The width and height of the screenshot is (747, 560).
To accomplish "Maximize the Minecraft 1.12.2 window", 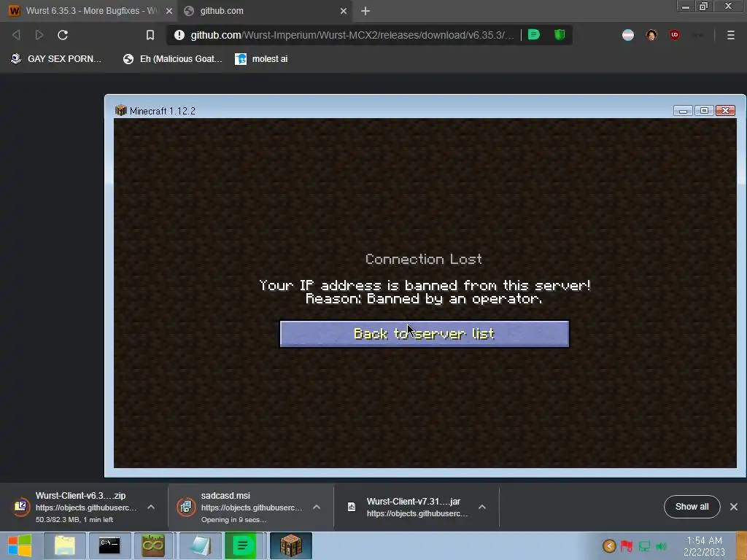I will click(704, 111).
